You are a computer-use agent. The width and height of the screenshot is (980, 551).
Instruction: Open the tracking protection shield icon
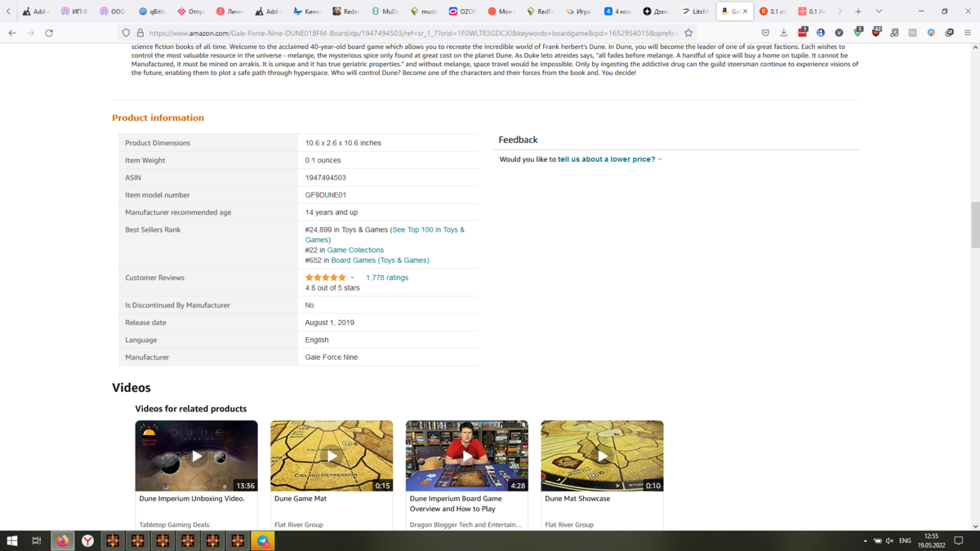pyautogui.click(x=126, y=33)
